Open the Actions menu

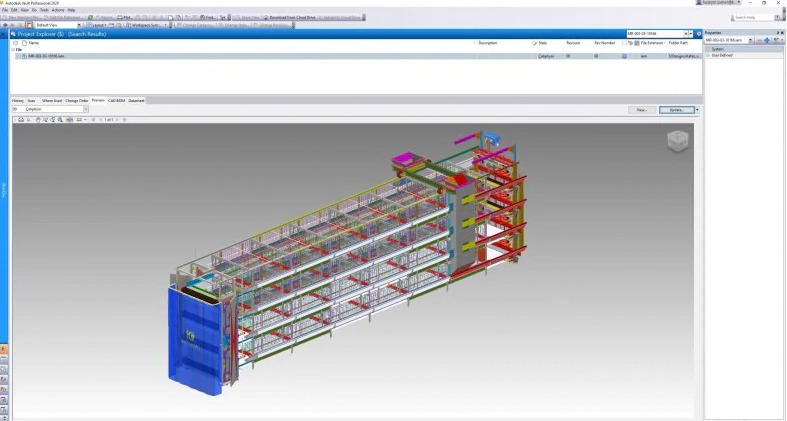(58, 10)
